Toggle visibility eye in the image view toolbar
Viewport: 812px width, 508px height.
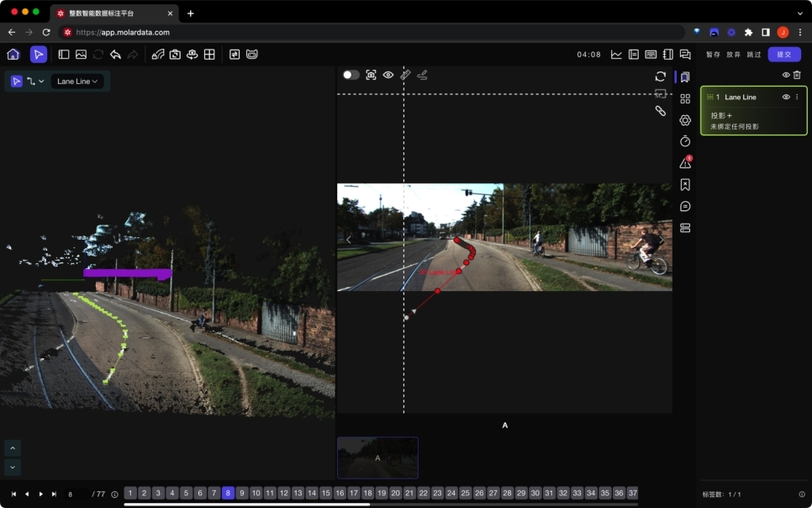(388, 75)
